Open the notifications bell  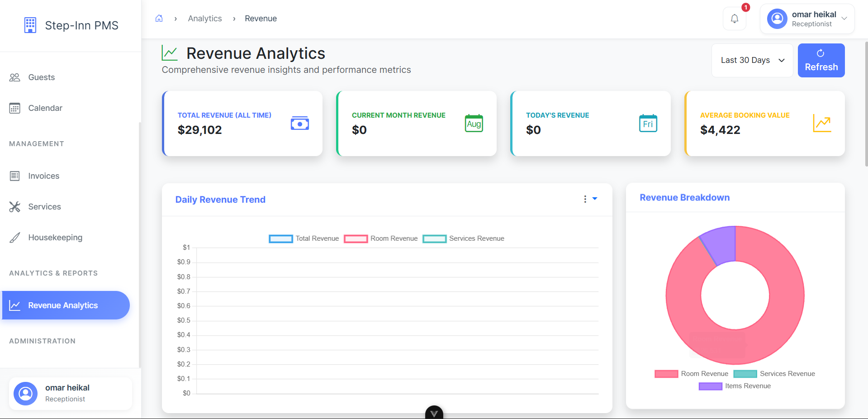tap(734, 19)
